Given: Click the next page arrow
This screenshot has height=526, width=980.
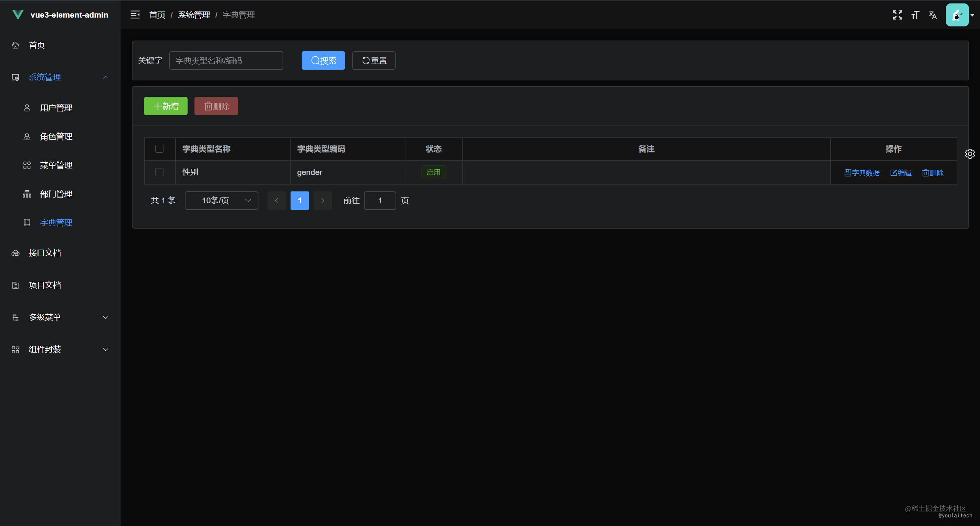Looking at the screenshot, I should 322,201.
